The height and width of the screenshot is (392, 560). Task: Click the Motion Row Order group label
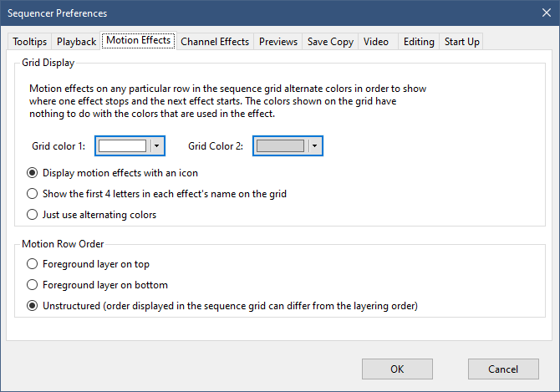63,244
